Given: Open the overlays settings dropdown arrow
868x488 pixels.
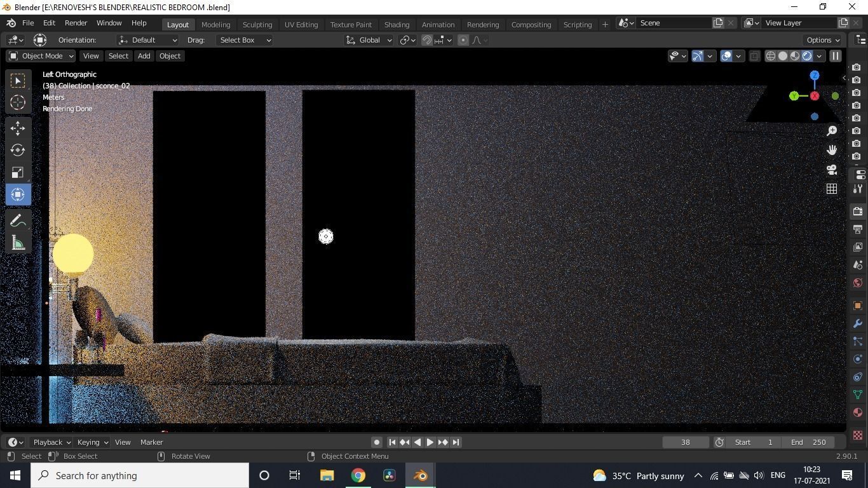Looking at the screenshot, I should (x=738, y=56).
